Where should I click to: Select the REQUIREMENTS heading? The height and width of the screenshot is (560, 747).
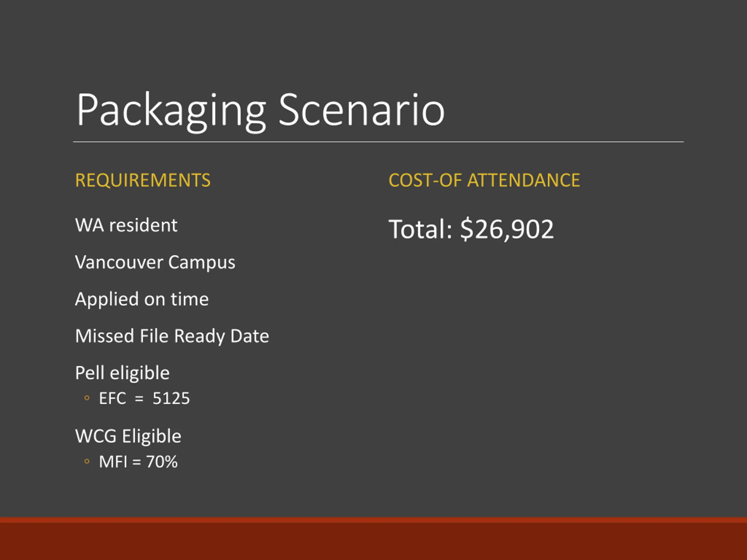point(143,180)
